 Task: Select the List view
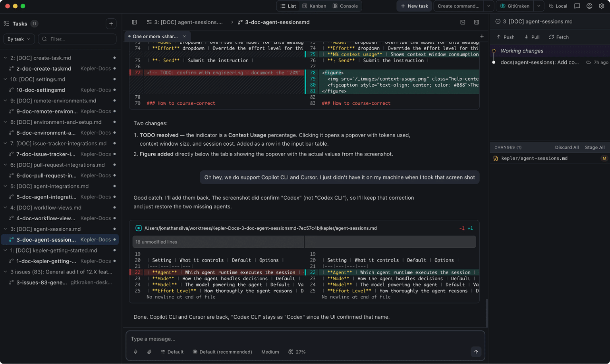pyautogui.click(x=288, y=6)
